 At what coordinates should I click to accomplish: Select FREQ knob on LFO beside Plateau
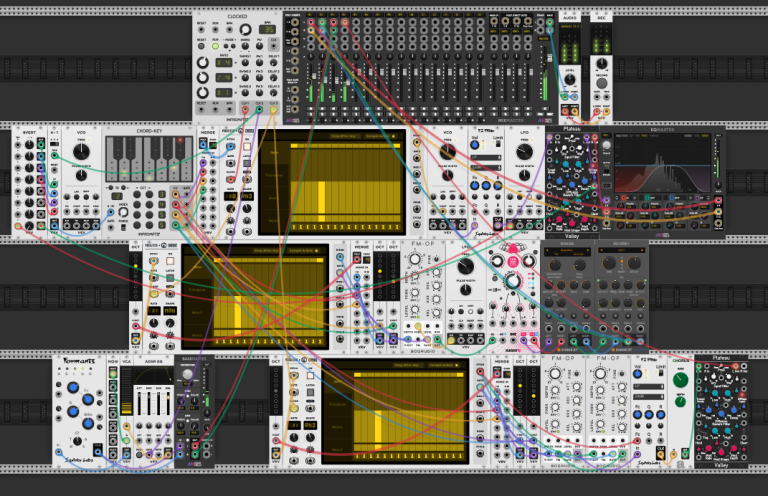click(x=524, y=152)
